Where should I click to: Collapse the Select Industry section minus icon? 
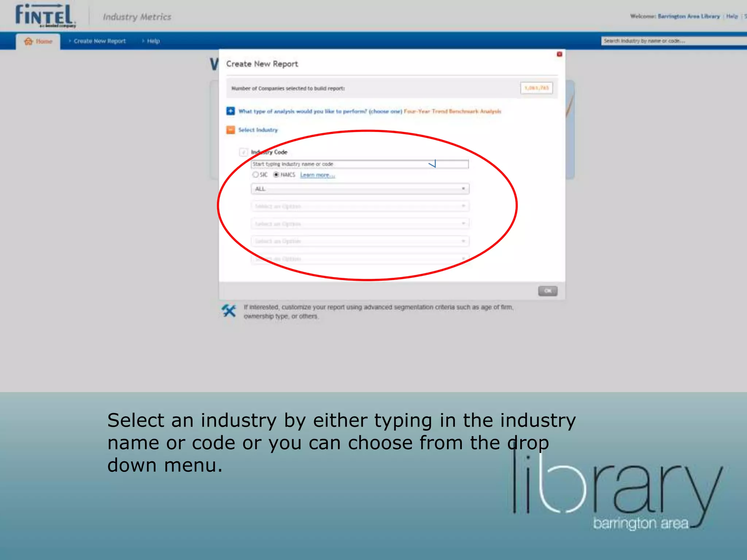[231, 130]
